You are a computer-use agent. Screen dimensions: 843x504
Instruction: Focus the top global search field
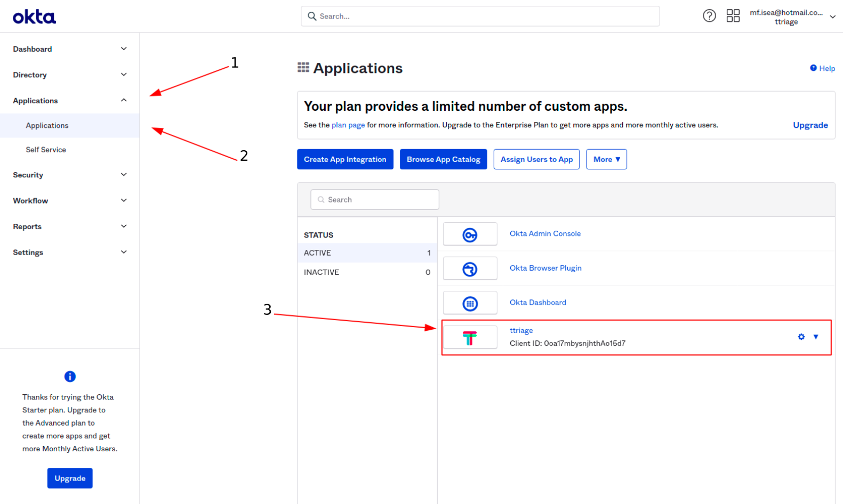[480, 17]
